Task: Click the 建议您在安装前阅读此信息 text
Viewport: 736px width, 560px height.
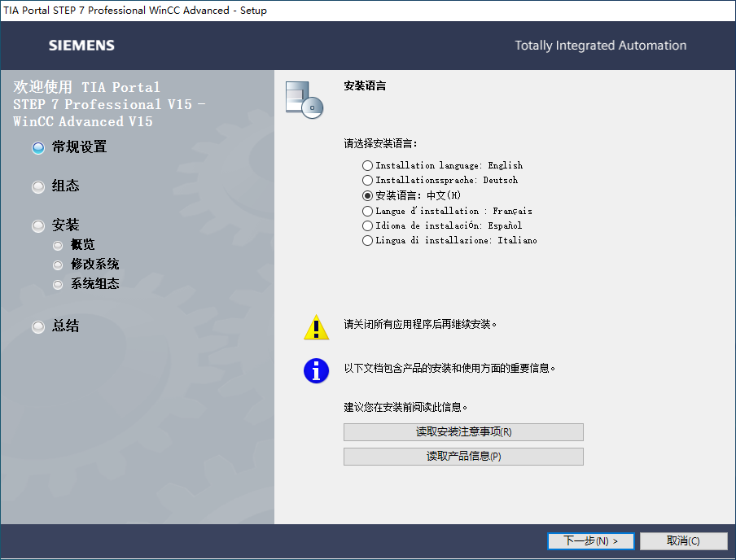Action: point(405,408)
